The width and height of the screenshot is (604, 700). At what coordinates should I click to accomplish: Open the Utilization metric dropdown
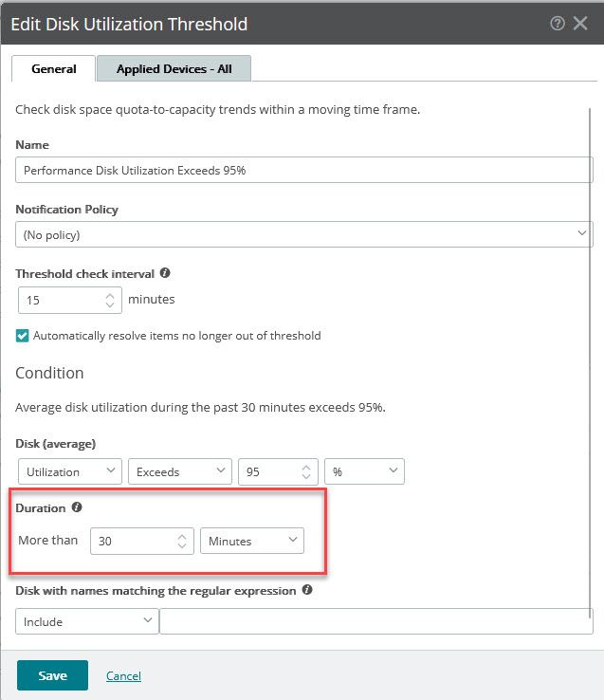point(70,471)
